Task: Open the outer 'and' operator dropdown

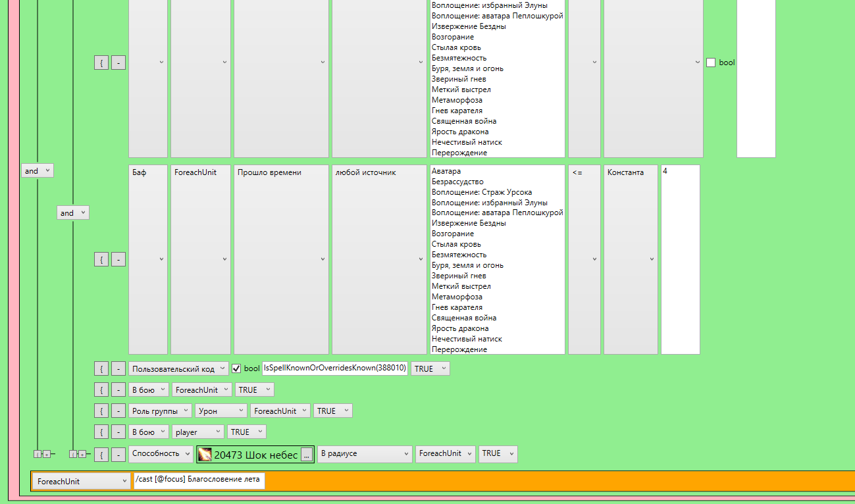Action: [37, 171]
